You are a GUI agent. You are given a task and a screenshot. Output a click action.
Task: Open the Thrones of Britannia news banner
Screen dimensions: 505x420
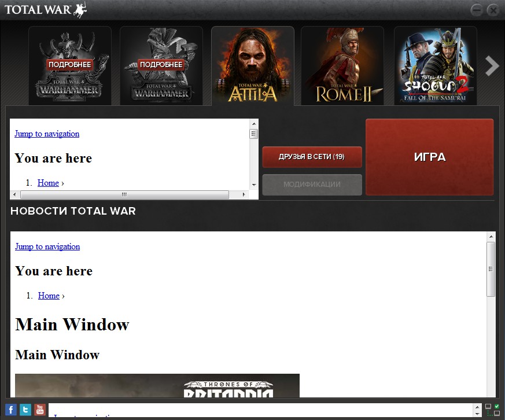click(157, 385)
